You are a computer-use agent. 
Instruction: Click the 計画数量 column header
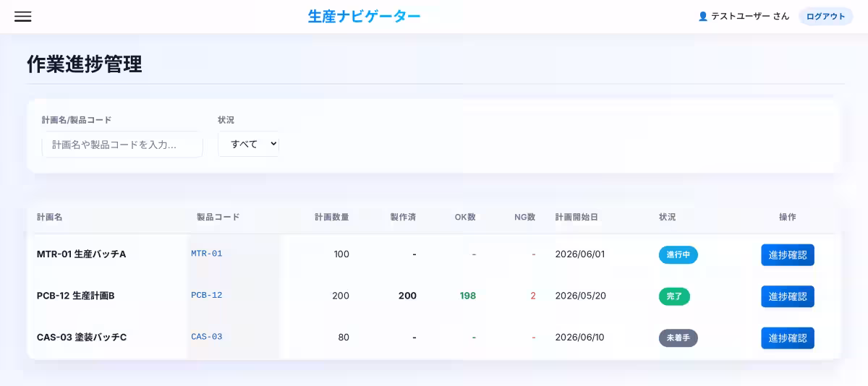(332, 217)
